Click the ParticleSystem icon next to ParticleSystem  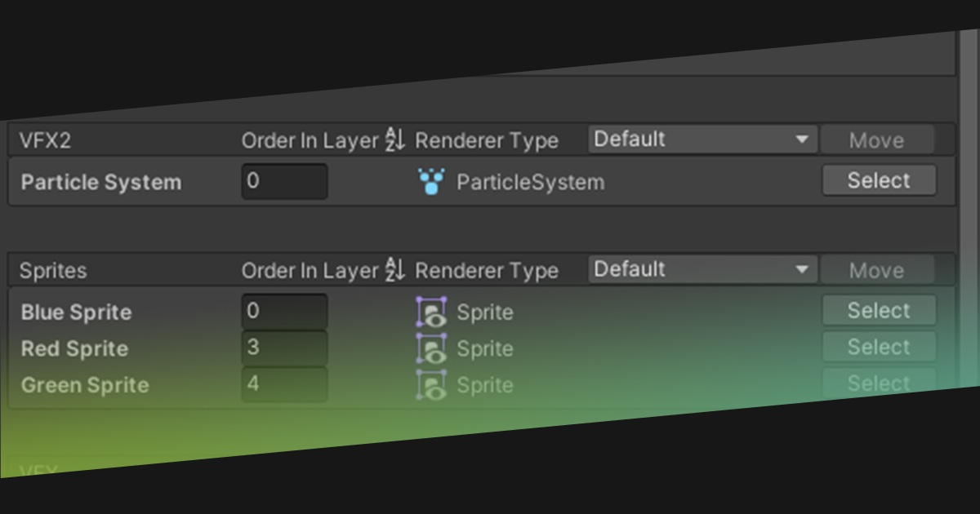coord(430,181)
